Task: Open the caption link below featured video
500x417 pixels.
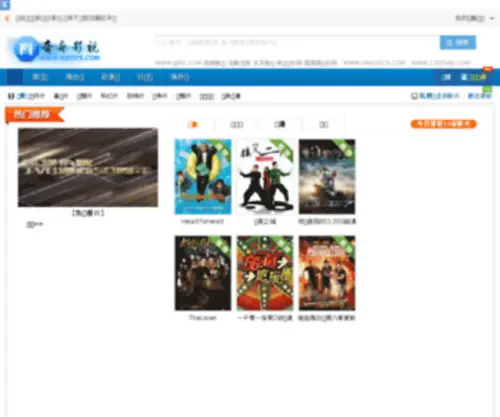Action: (88, 213)
